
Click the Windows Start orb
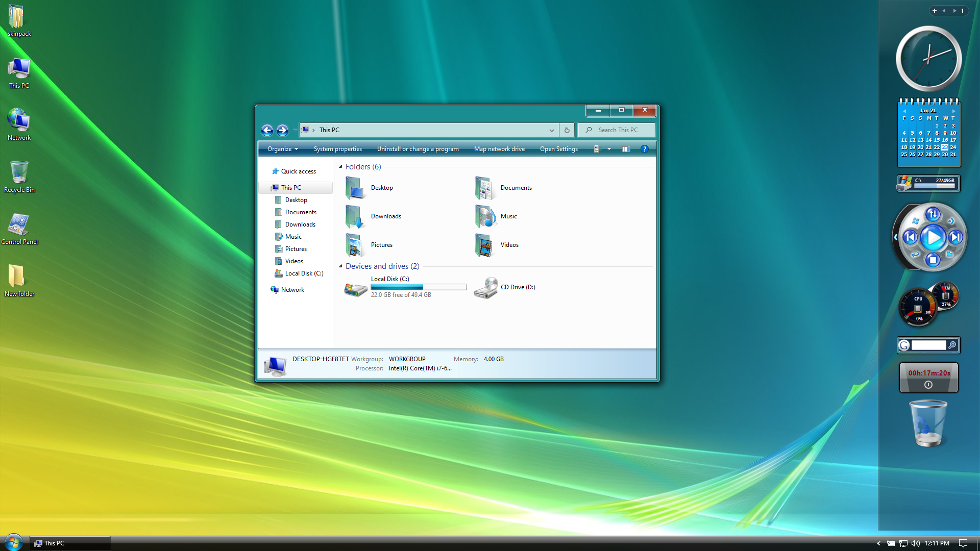(x=14, y=542)
